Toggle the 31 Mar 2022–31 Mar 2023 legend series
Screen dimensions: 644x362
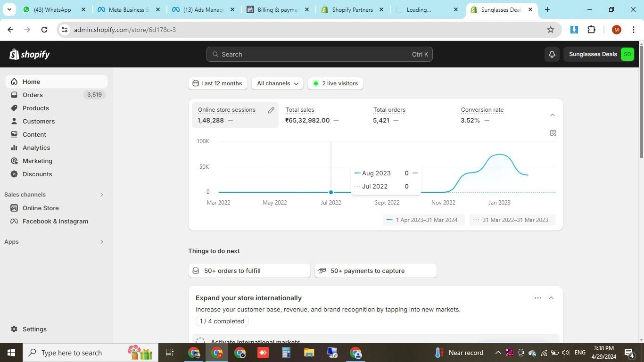coord(511,220)
